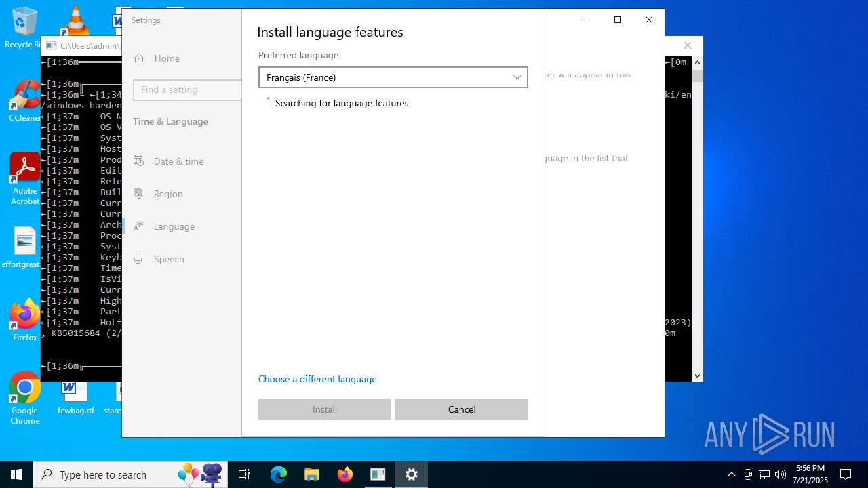The height and width of the screenshot is (488, 868).
Task: Minimize the Settings window
Action: click(587, 20)
